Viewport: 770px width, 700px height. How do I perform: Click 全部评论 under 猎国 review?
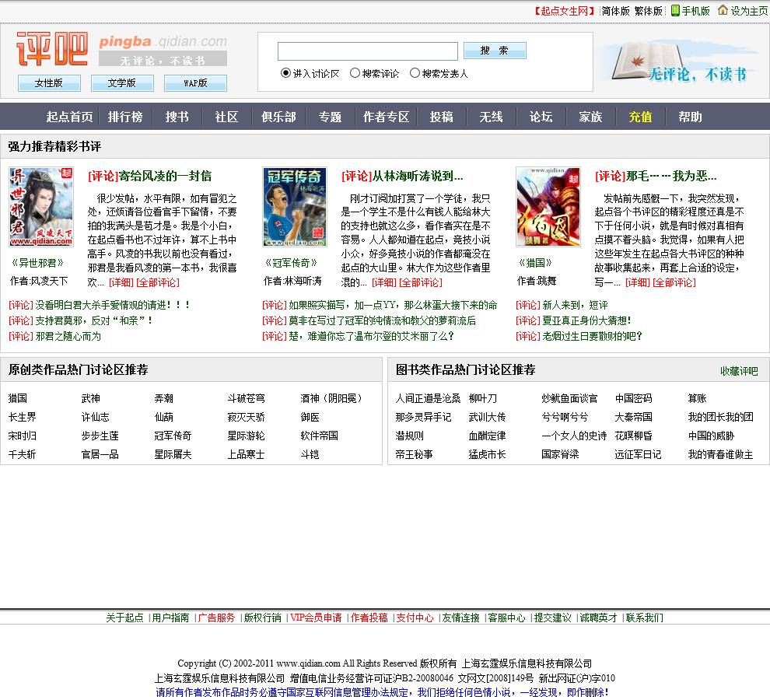point(674,282)
